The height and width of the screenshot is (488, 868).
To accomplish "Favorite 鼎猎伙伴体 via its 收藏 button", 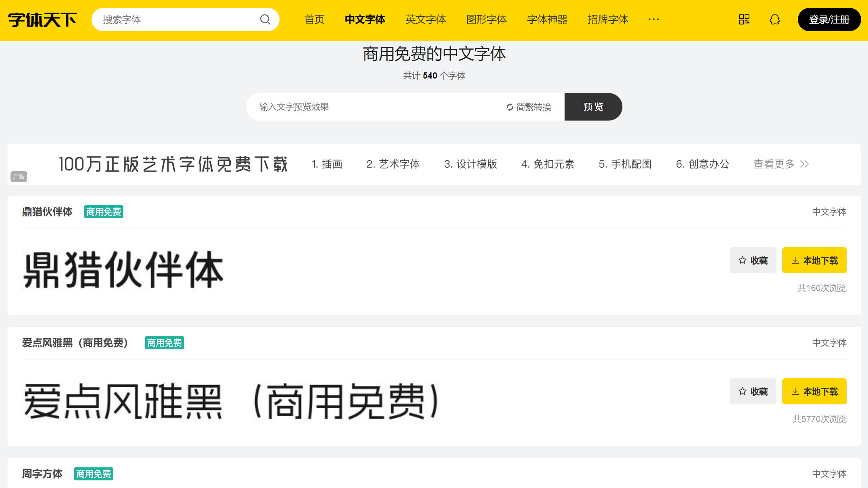I will [x=753, y=260].
